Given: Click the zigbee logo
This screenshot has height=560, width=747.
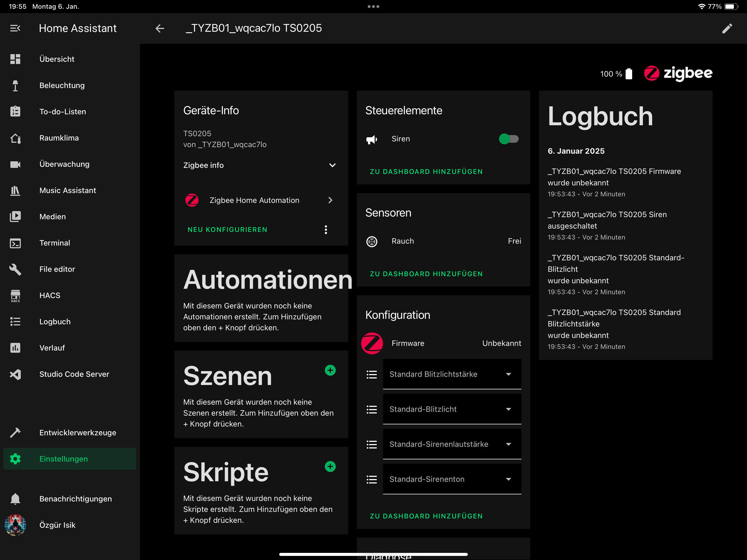Looking at the screenshot, I should [x=678, y=73].
